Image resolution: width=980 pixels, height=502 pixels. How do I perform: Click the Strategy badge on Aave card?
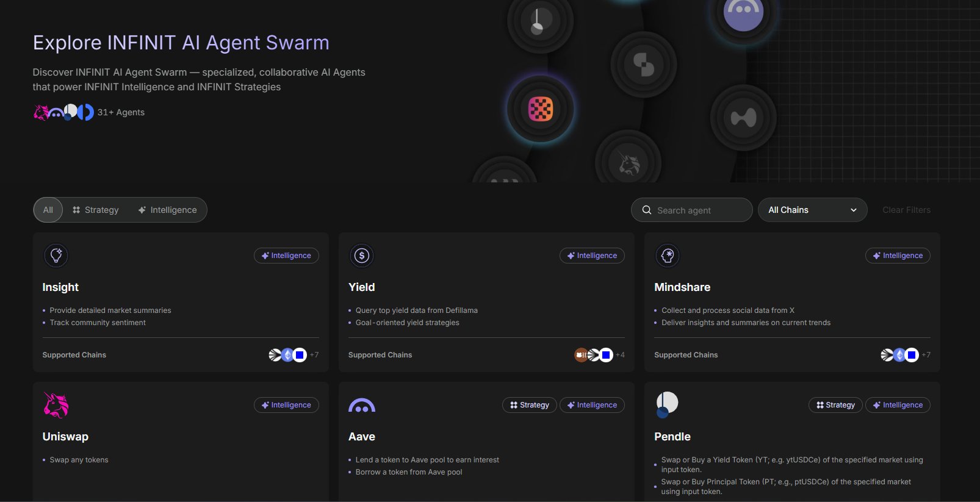coord(530,405)
